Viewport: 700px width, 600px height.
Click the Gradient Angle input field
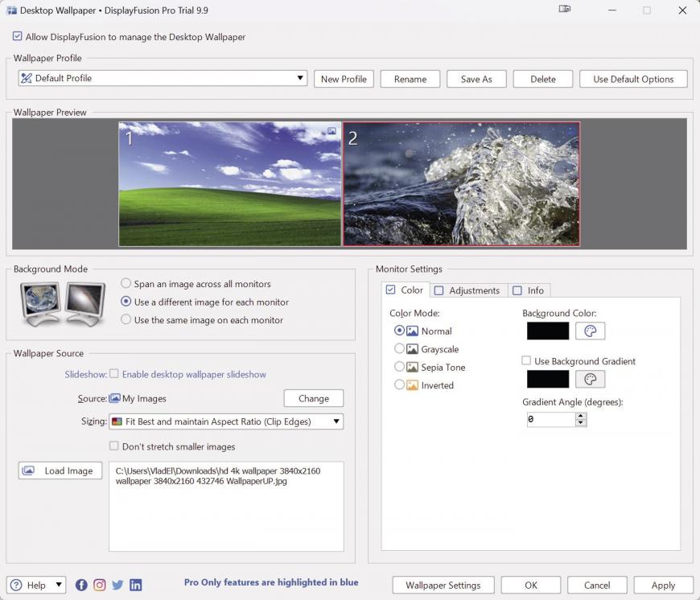point(551,419)
